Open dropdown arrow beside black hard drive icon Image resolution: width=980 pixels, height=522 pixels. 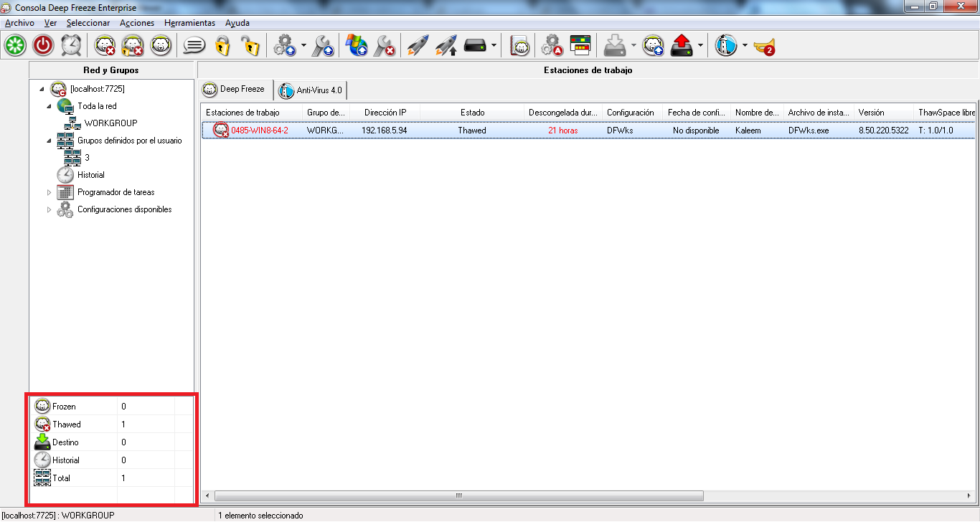pyautogui.click(x=494, y=46)
